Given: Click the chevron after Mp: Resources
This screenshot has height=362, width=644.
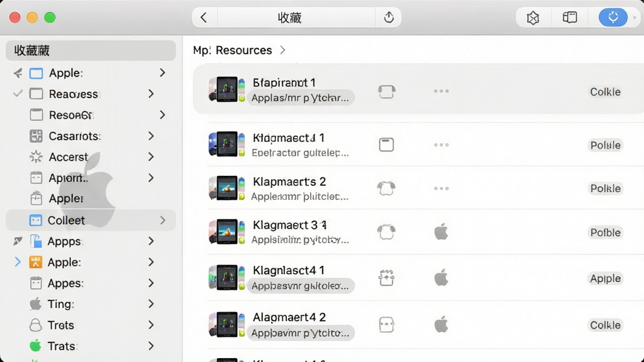Looking at the screenshot, I should pyautogui.click(x=282, y=50).
